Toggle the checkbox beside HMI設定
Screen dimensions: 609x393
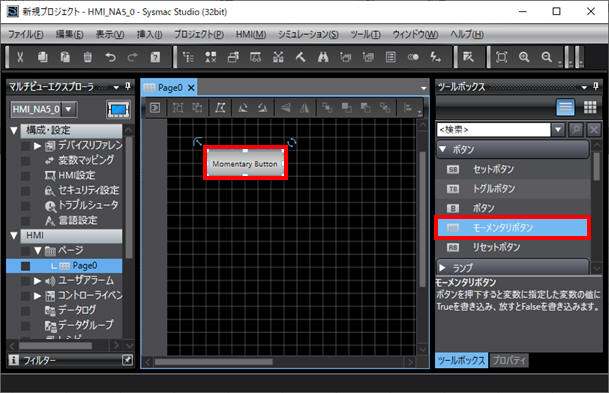26,176
